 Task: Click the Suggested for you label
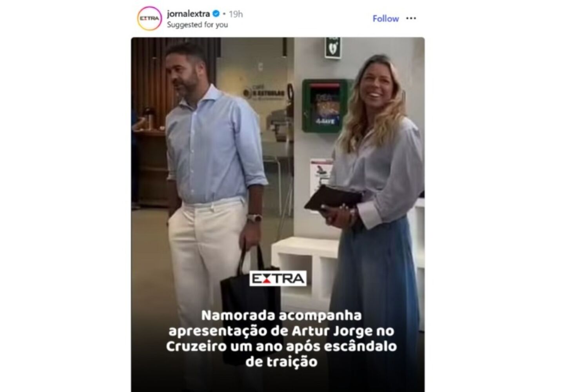tap(197, 24)
